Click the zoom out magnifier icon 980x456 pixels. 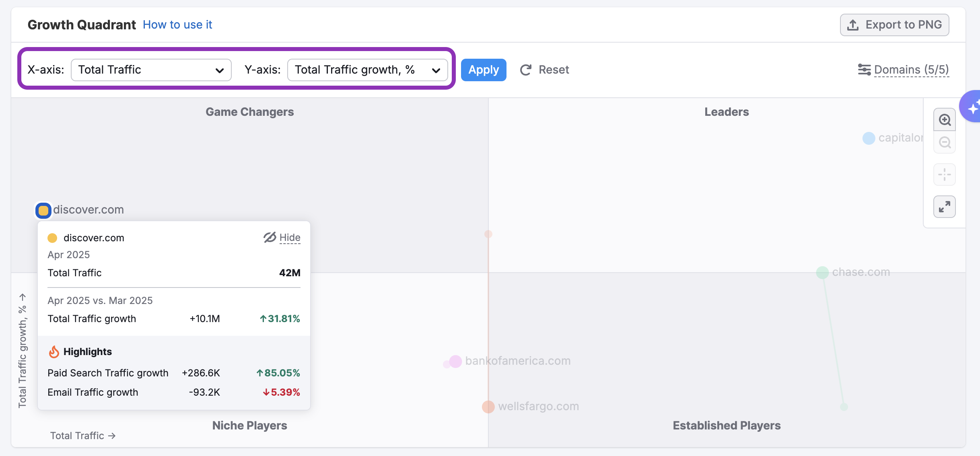point(944,142)
